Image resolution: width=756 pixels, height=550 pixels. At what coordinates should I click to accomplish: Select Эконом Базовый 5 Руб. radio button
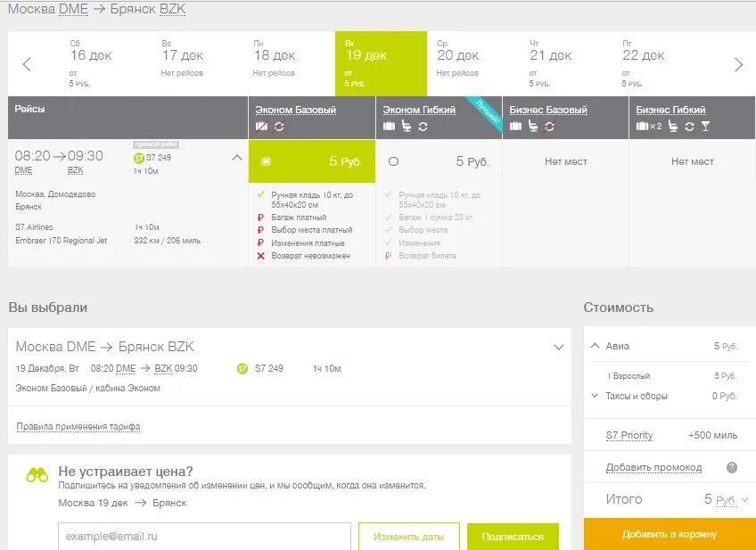coord(266,161)
